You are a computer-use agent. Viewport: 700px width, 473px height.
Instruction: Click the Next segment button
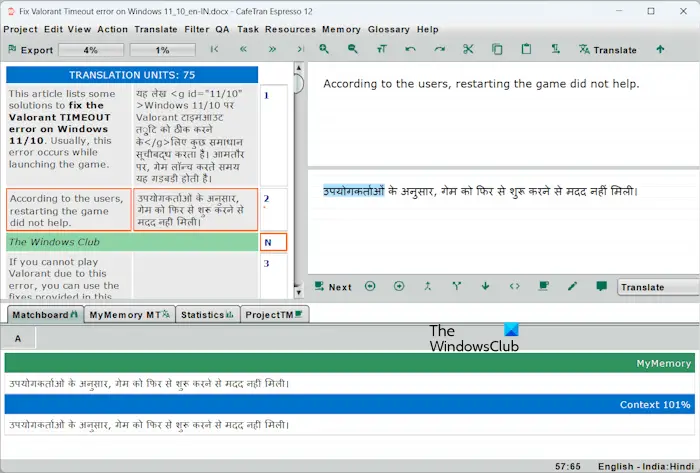[333, 287]
